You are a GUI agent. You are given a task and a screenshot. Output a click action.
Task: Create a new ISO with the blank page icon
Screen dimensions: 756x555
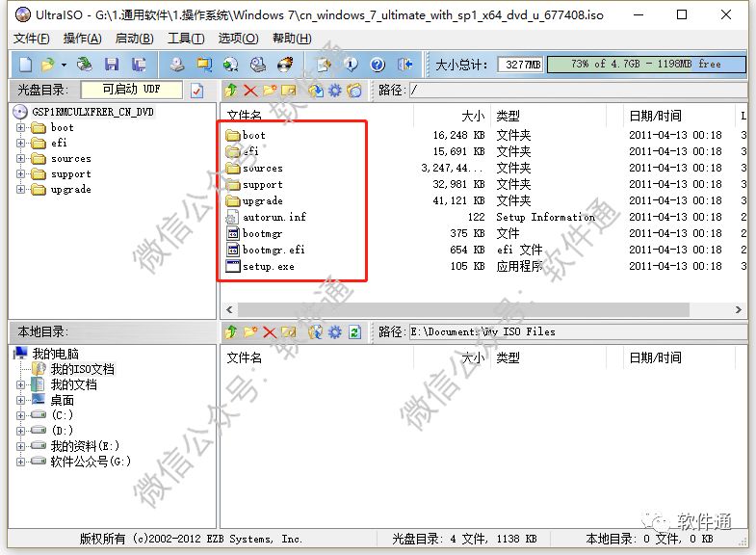[x=25, y=65]
